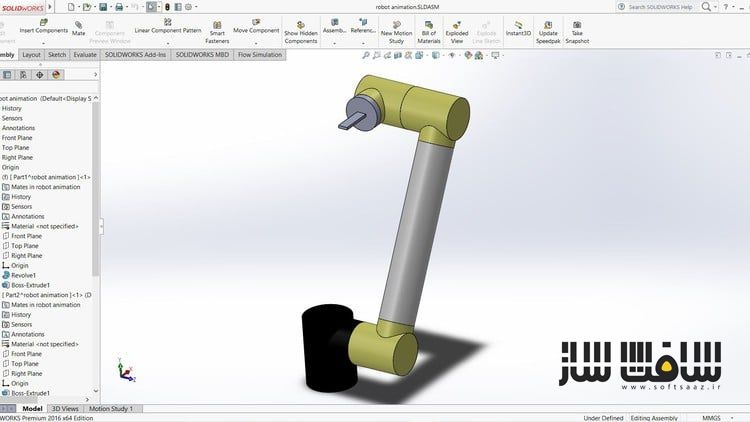The width and height of the screenshot is (750, 422).
Task: Click Take Snapshot
Action: click(577, 33)
